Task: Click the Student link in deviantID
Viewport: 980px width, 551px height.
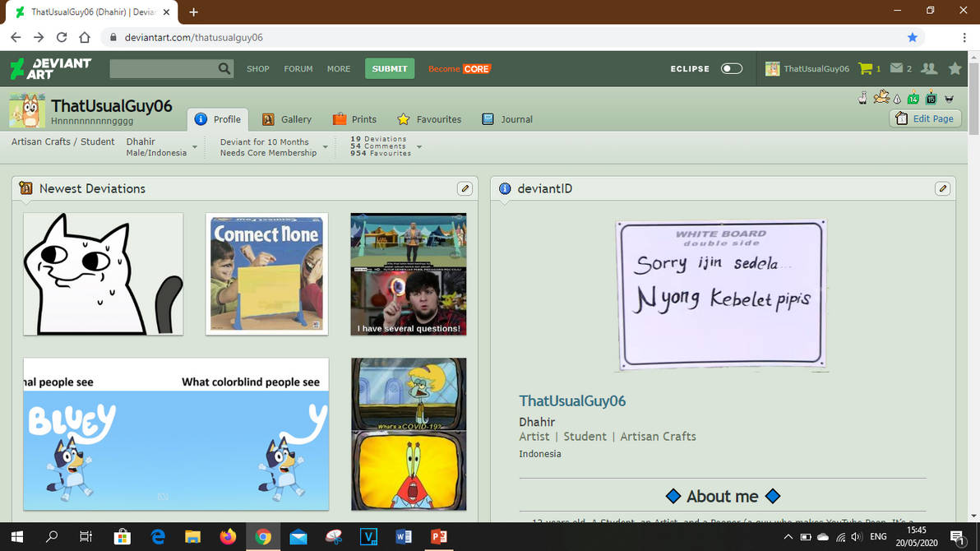Action: [x=585, y=437]
